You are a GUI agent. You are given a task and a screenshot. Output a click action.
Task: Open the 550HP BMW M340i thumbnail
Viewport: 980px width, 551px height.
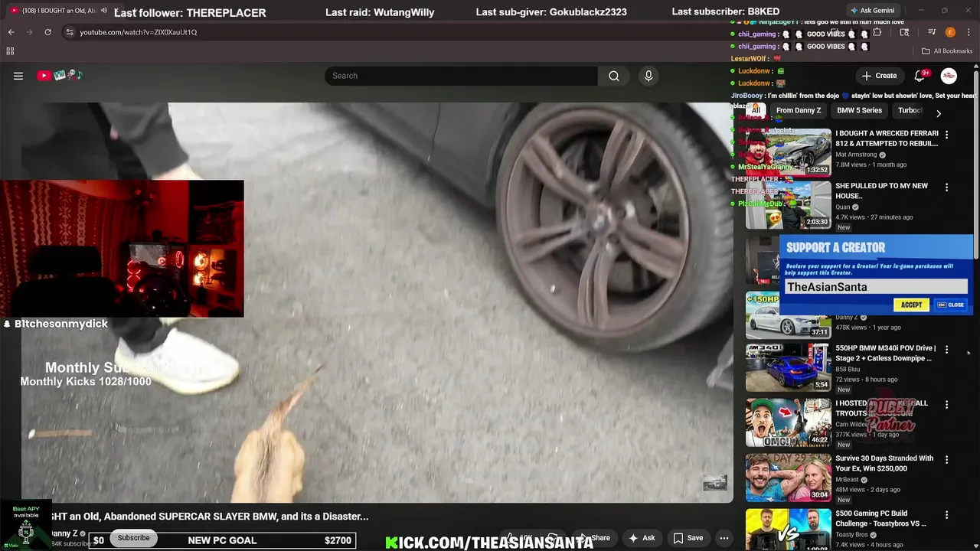tap(789, 367)
